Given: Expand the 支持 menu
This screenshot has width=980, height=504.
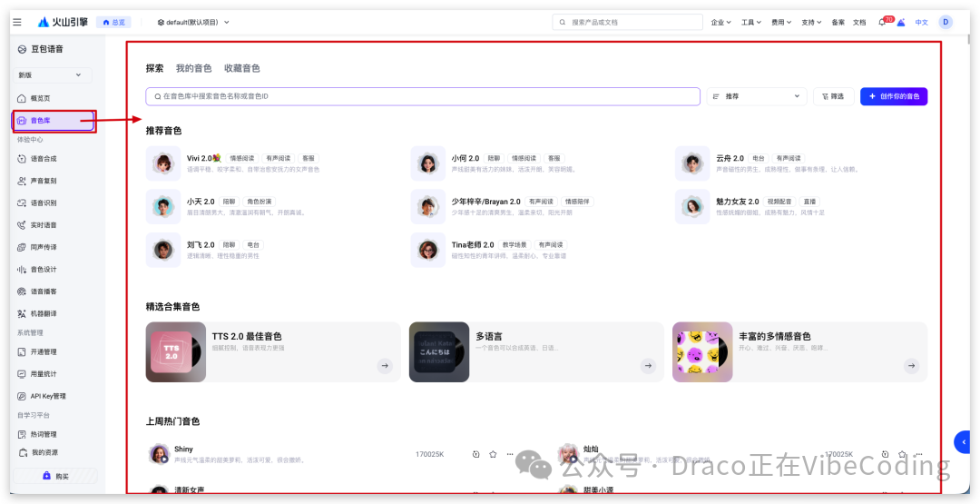Looking at the screenshot, I should click(811, 22).
